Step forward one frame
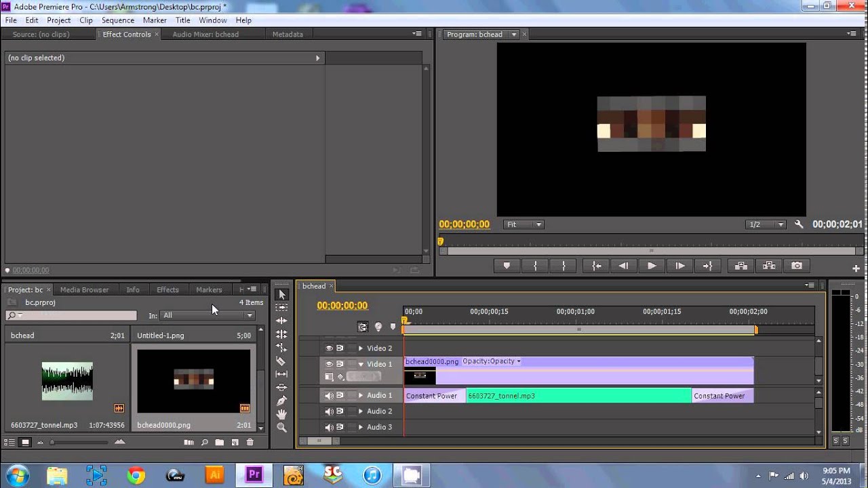This screenshot has height=488, width=868. point(679,266)
